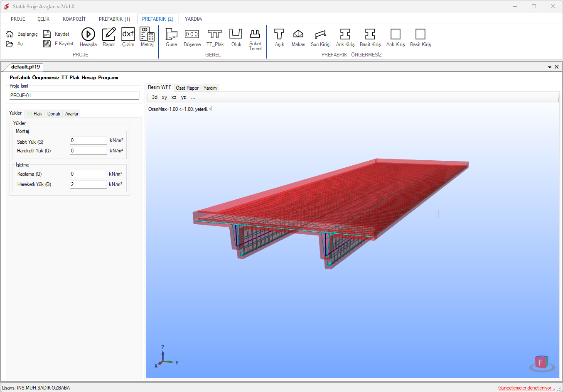
Task: Open the Soket Temel tool
Action: 255,39
